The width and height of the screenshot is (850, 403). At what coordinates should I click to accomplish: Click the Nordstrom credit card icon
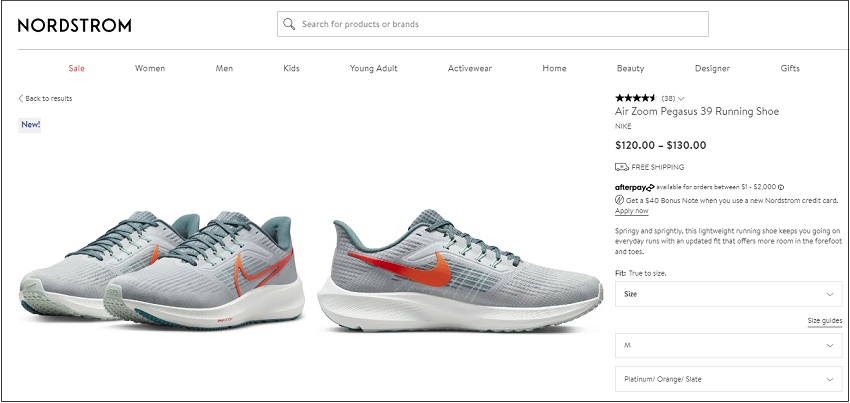pos(619,200)
